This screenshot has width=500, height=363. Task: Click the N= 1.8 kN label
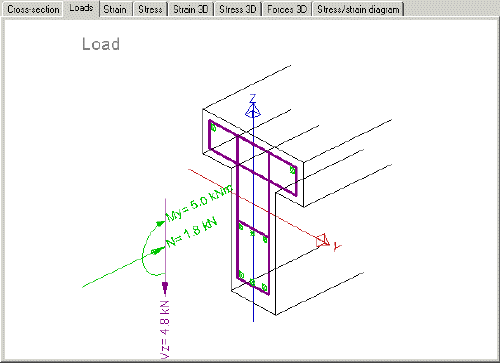pyautogui.click(x=192, y=232)
